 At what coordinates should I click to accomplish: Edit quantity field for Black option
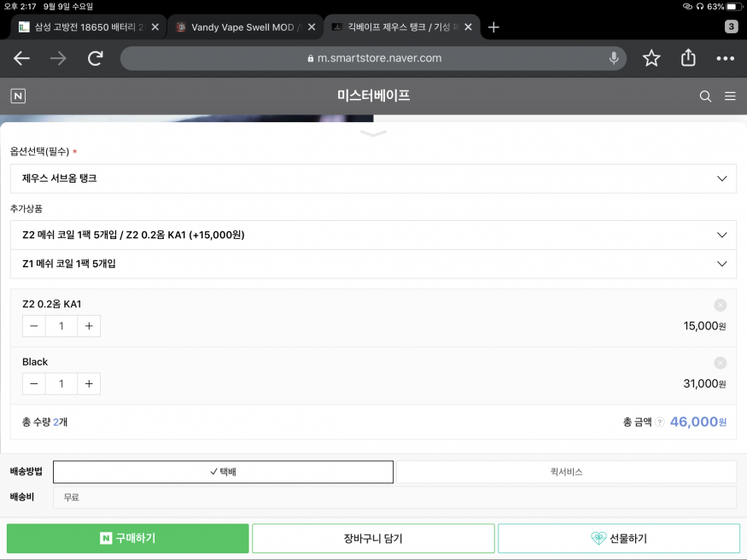coord(61,384)
